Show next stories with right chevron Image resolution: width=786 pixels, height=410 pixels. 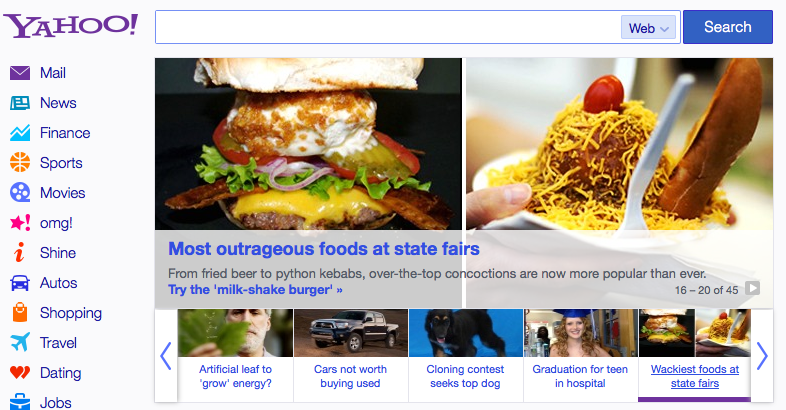coord(762,356)
